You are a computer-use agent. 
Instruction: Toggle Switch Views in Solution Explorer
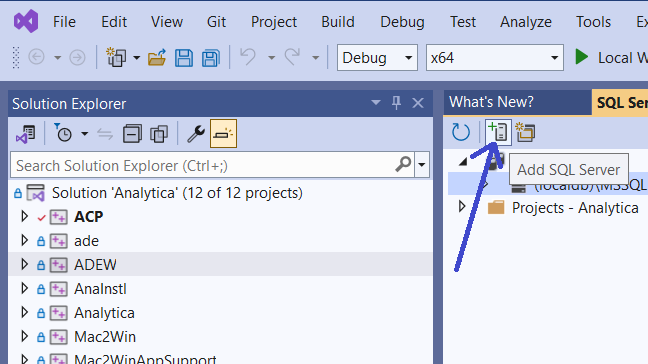click(26, 134)
